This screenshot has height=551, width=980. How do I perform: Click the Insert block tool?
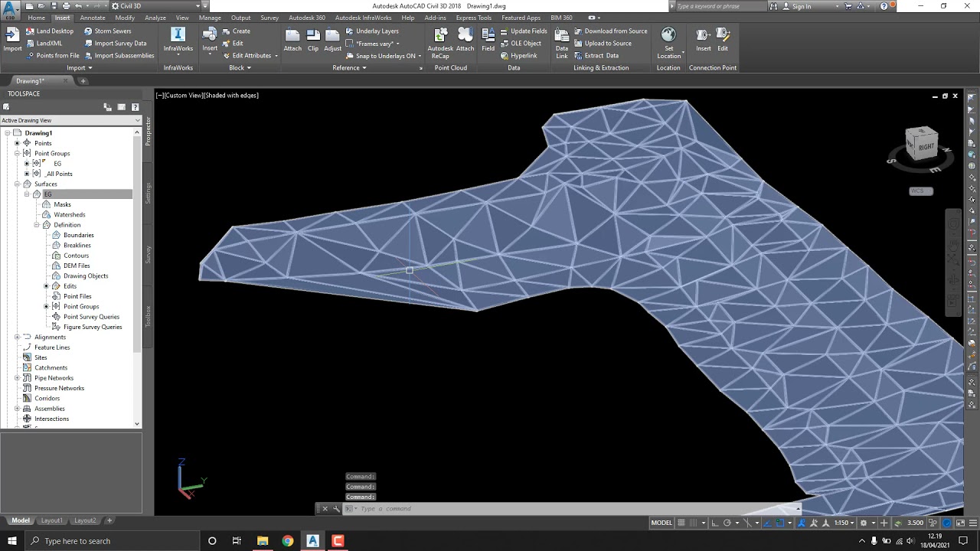210,40
